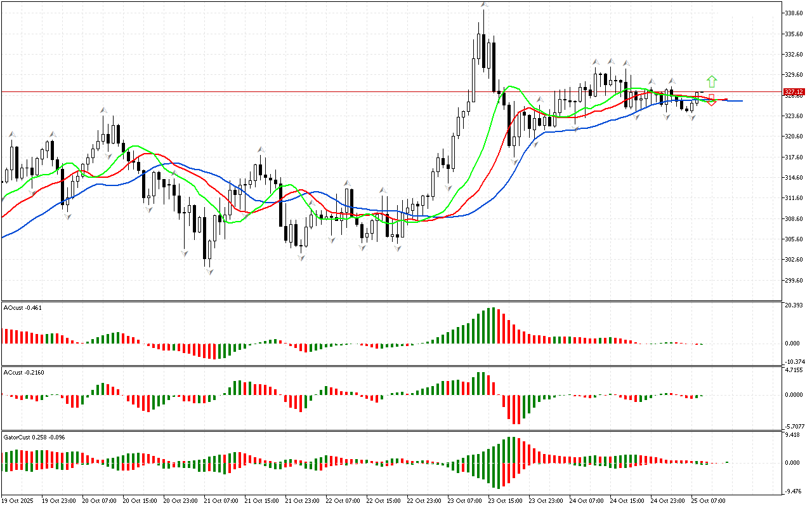Click the tallest green AOcust histogram bar
Image resolution: width=812 pixels, height=508 pixels.
pos(493,326)
